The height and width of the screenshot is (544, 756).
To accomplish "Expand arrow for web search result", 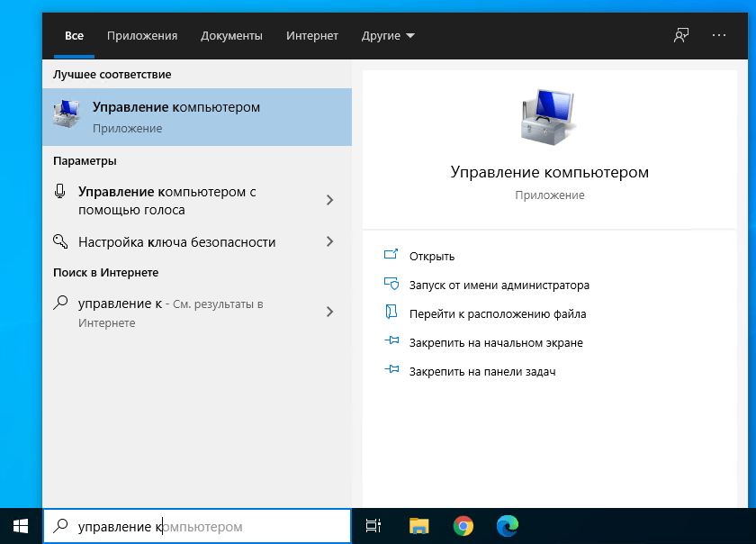I will point(329,312).
